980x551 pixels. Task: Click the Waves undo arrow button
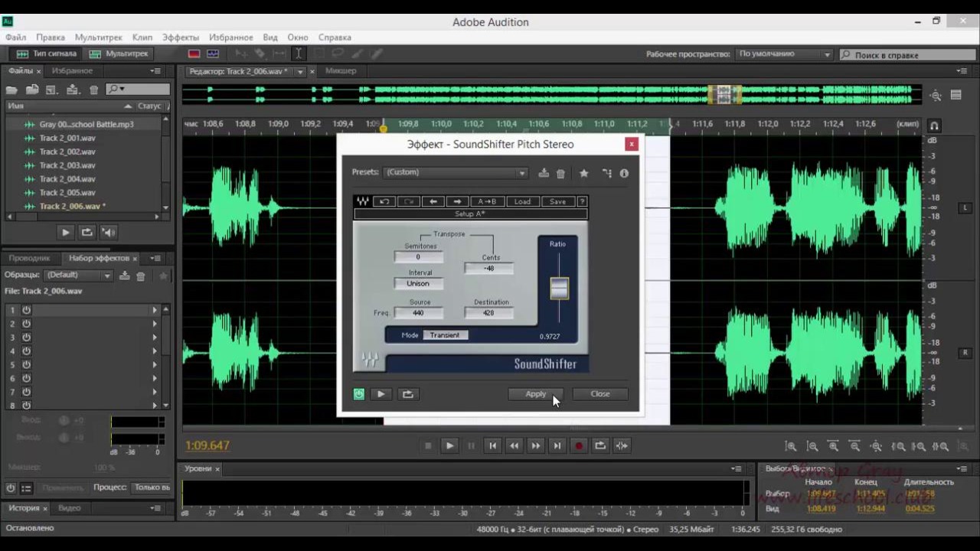coord(384,201)
